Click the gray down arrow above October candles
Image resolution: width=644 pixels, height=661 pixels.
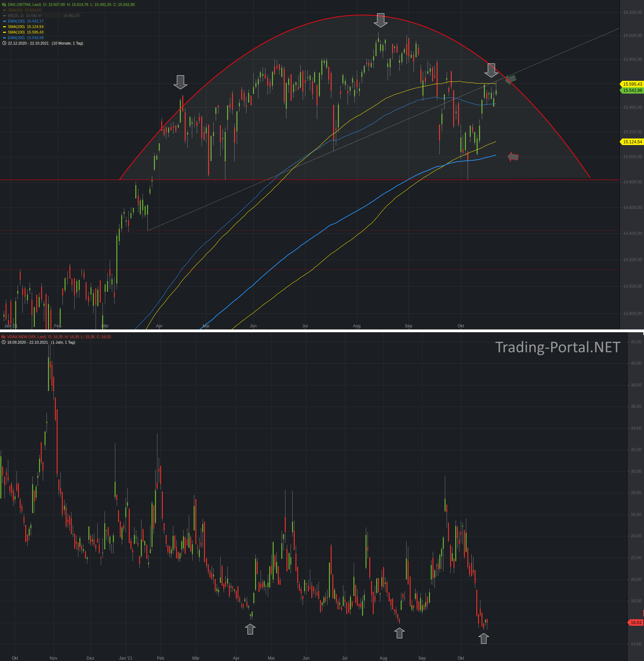click(491, 70)
